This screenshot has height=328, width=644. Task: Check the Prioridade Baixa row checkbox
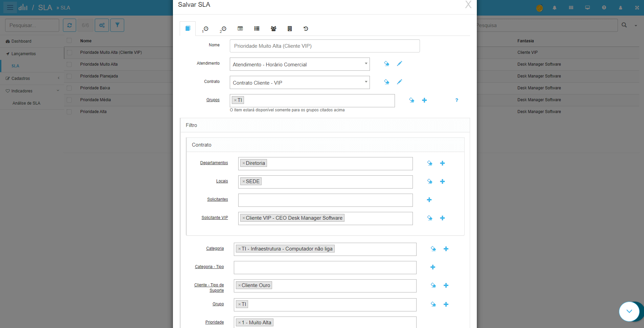[69, 88]
